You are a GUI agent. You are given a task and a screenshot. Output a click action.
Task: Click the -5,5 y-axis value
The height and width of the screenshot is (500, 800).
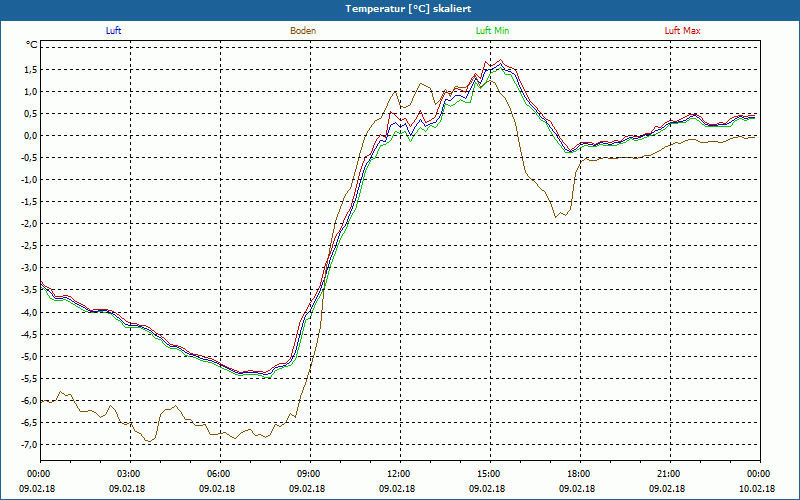[x=29, y=378]
